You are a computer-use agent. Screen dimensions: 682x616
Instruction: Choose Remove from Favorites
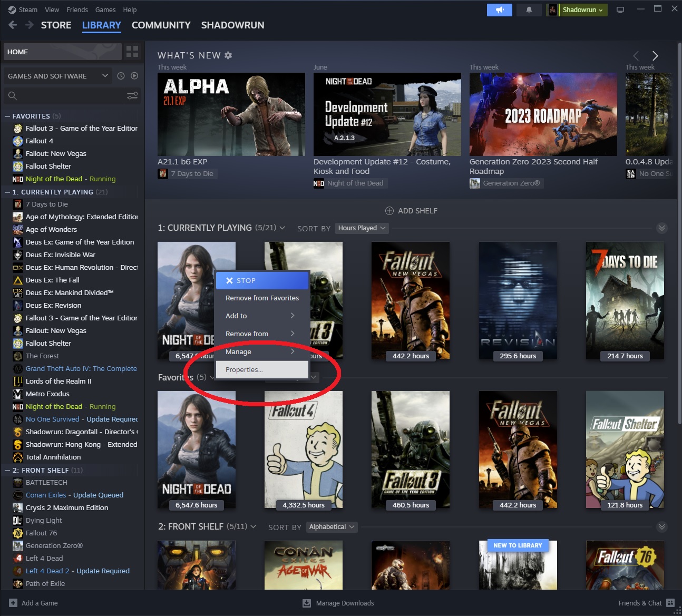(262, 298)
